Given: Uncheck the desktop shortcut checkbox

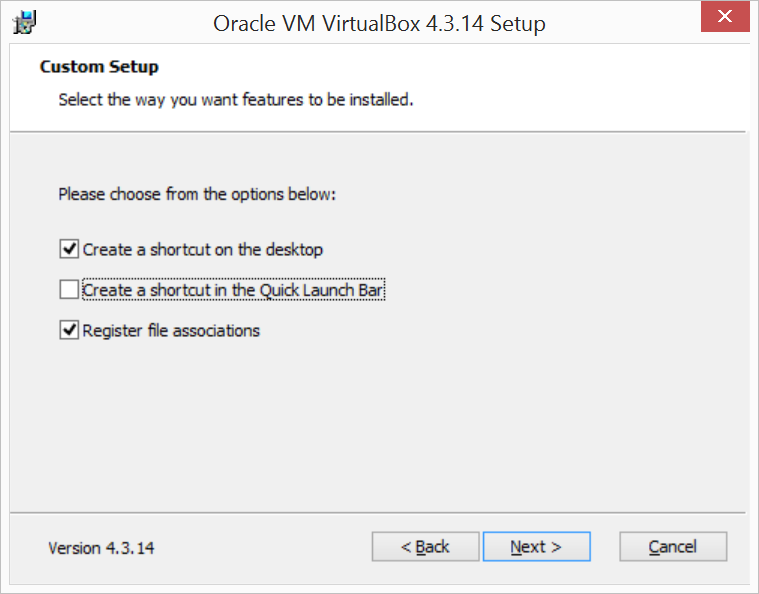Looking at the screenshot, I should [69, 249].
